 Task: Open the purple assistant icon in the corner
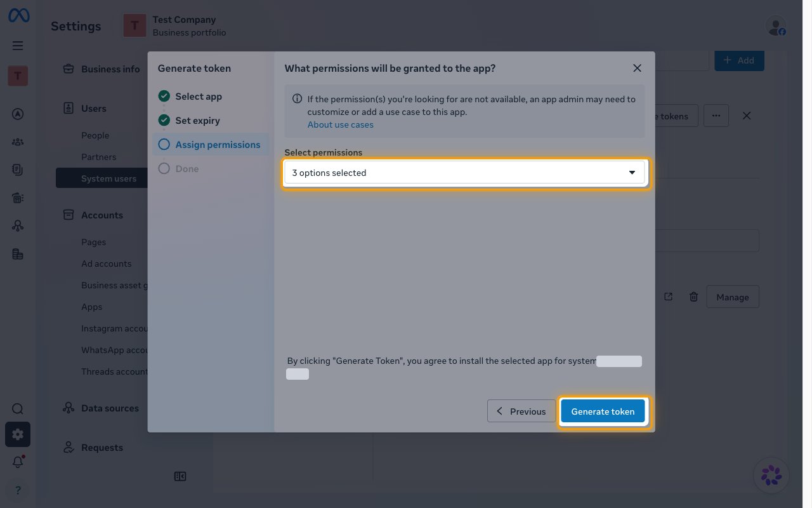771,475
